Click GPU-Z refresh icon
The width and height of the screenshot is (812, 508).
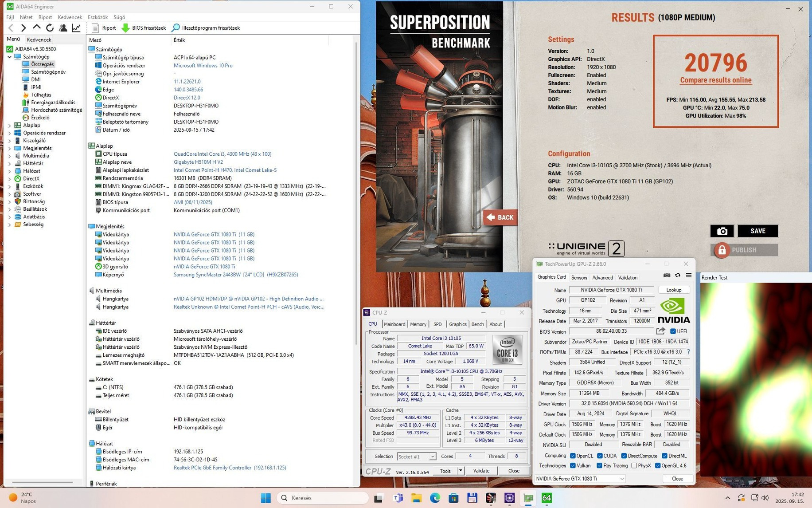pos(678,276)
